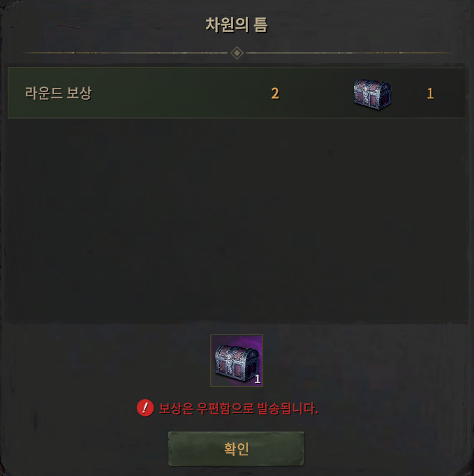This screenshot has height=476, width=474.
Task: Click the 차원의 word in the title
Action: [x=227, y=25]
